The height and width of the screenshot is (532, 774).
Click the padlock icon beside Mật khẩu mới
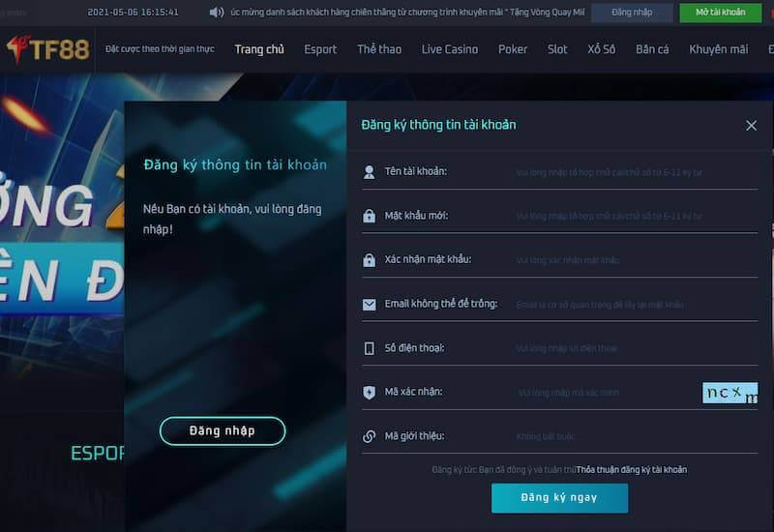pos(369,216)
